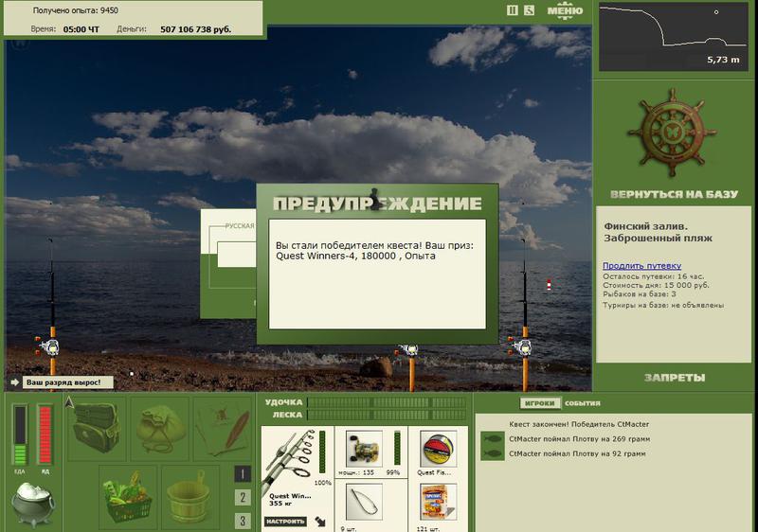Click the УДОЧКА tension bar

(x=388, y=402)
